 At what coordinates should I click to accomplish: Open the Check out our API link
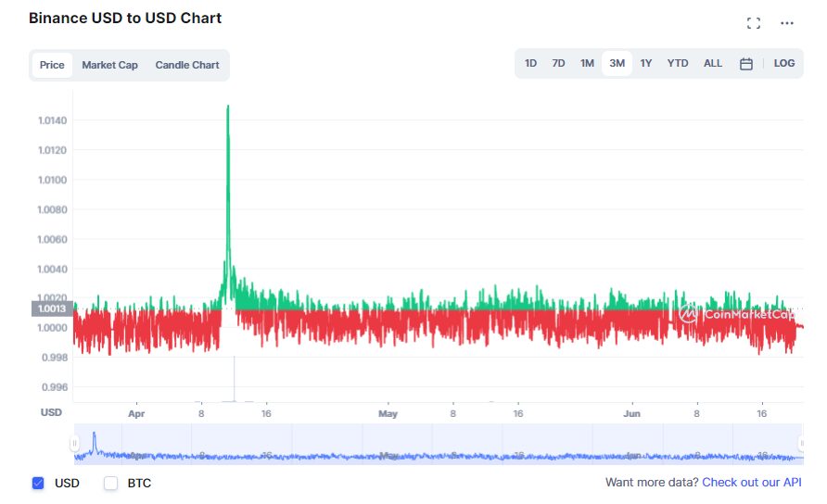[752, 483]
